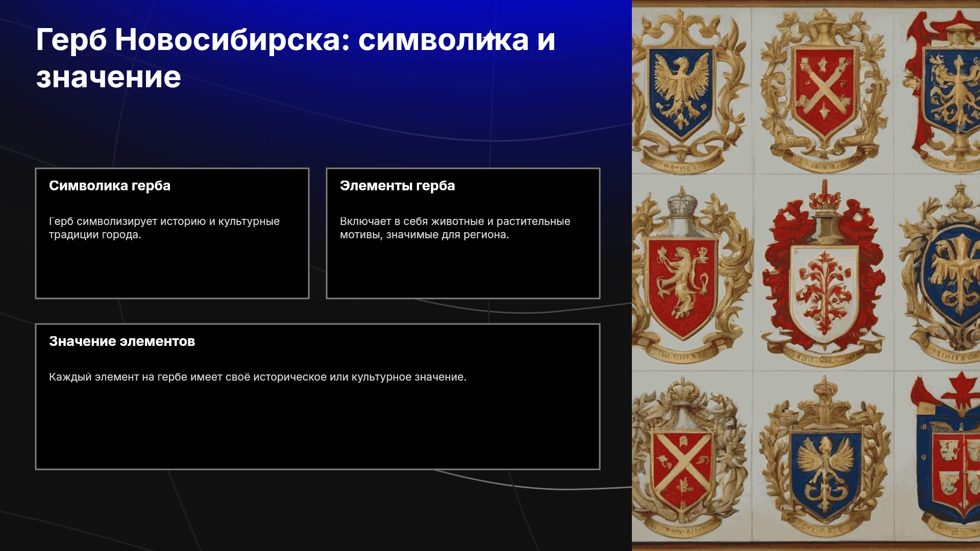Select the 'Элементы герба' card heading
980x551 pixels.
(397, 186)
